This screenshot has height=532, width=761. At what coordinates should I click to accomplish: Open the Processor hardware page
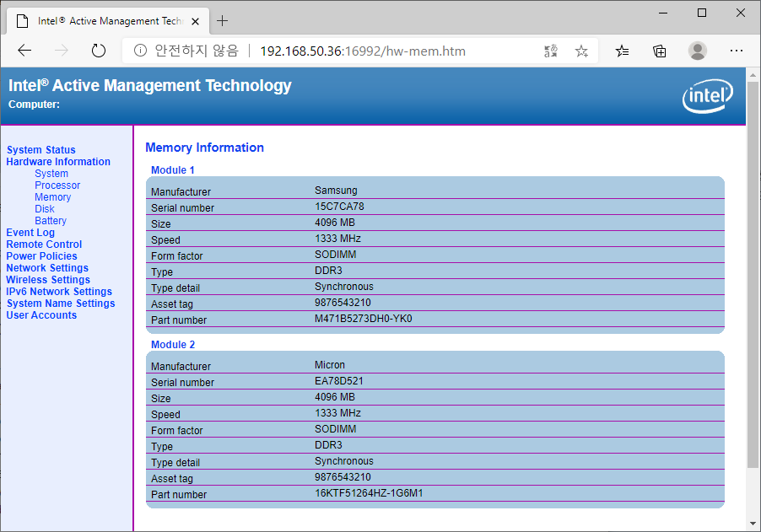click(x=57, y=185)
